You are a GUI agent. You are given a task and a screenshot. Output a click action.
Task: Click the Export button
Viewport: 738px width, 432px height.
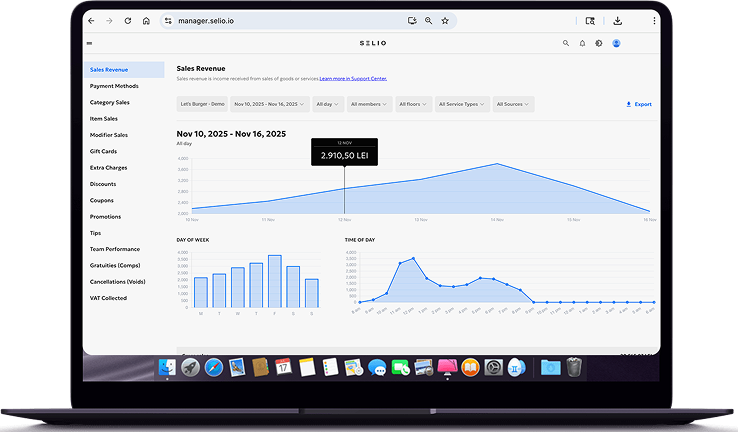639,104
